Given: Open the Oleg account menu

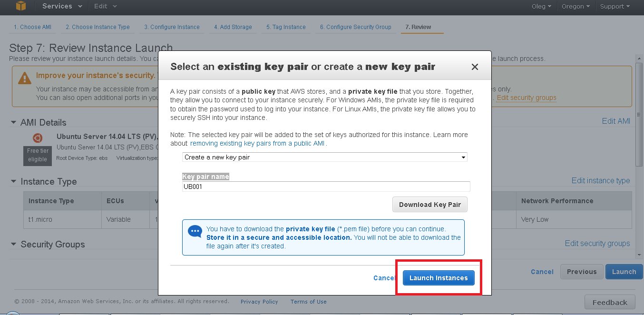Looking at the screenshot, I should click(541, 6).
